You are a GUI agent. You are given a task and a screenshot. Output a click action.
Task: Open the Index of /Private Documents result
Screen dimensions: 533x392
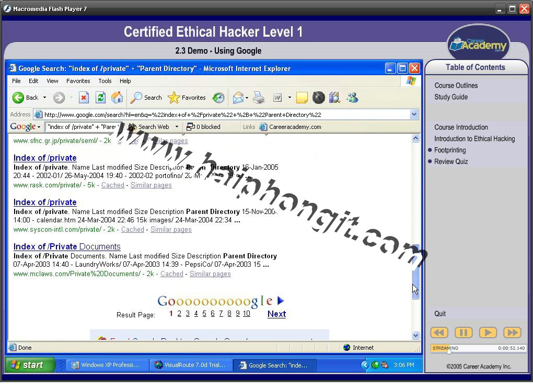coord(67,246)
